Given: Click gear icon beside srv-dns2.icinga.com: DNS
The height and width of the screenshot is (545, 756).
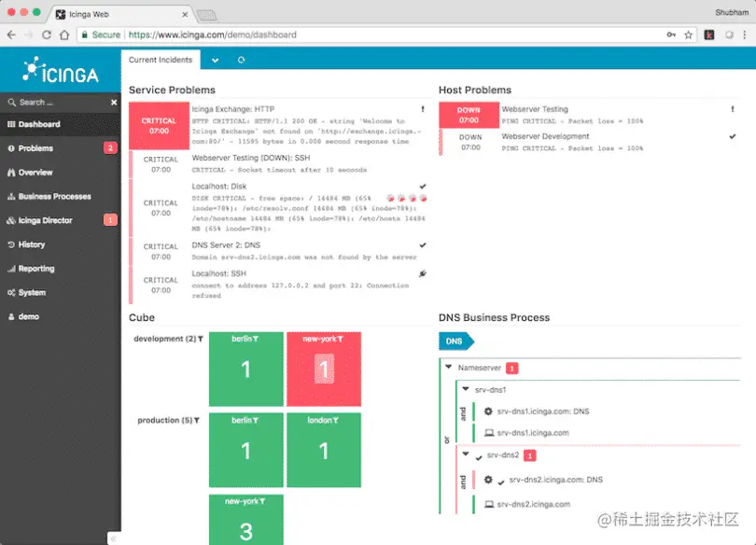Looking at the screenshot, I should pos(488,480).
